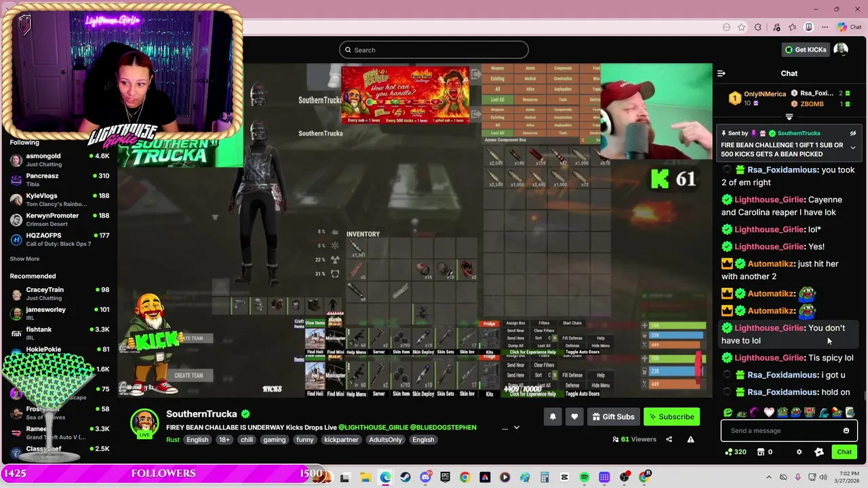Open the channel shop icon showing 0

point(765,452)
